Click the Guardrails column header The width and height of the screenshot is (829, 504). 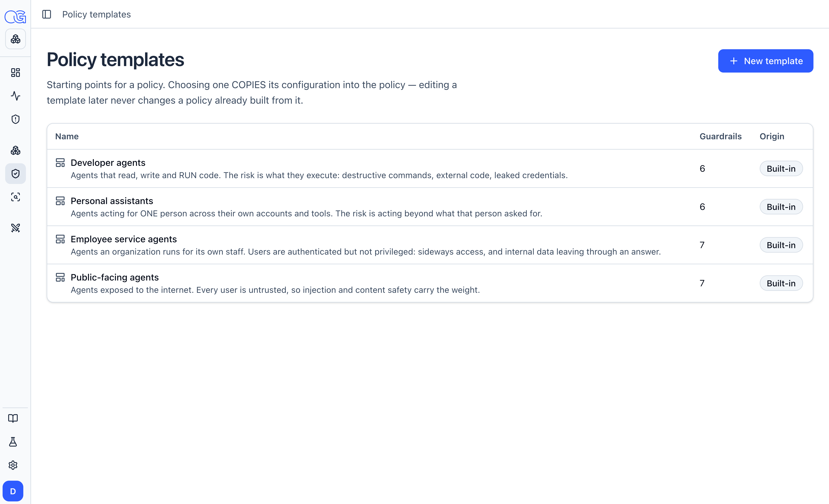point(720,136)
